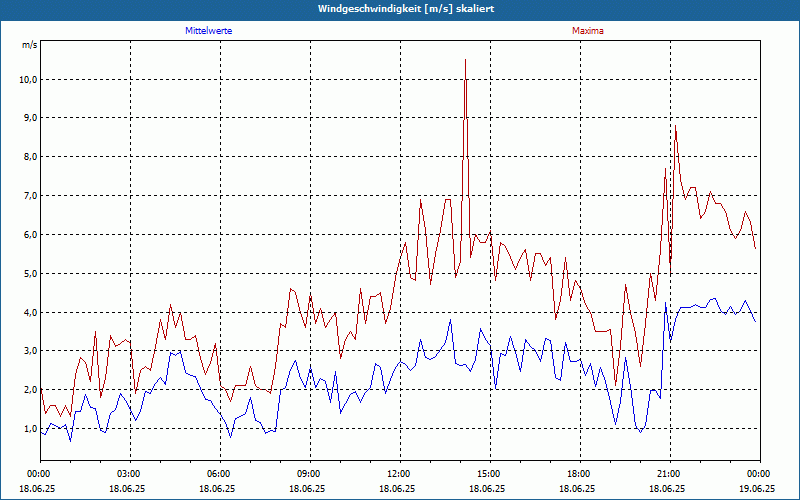Click the chart title 'Windgeschwindigkeit [m/s] skaliert'
This screenshot has height=500, width=800.
coord(406,9)
